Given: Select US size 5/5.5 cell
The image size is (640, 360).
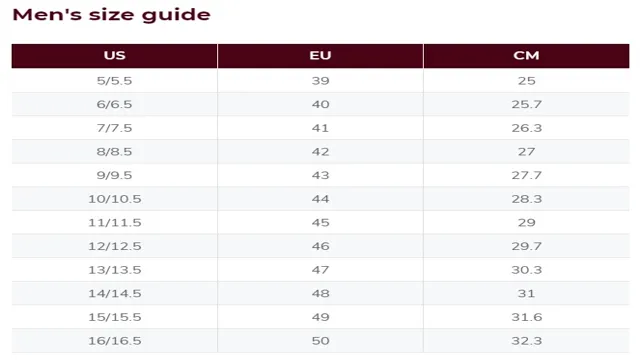Looking at the screenshot, I should click(x=114, y=80).
